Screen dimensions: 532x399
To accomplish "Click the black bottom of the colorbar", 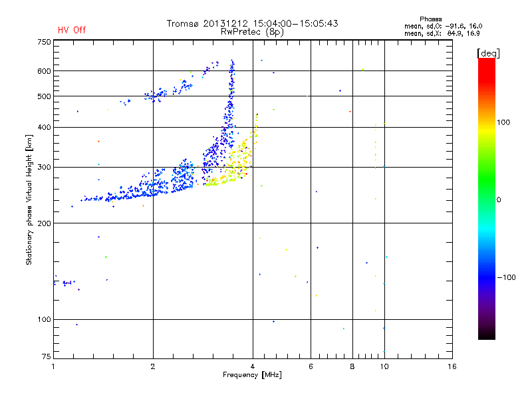I will coord(487,334).
